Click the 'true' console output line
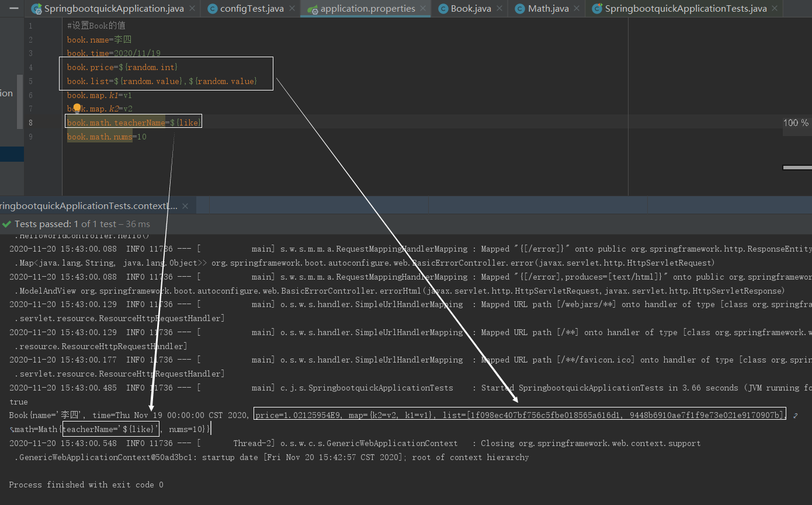The width and height of the screenshot is (812, 505). (19, 402)
